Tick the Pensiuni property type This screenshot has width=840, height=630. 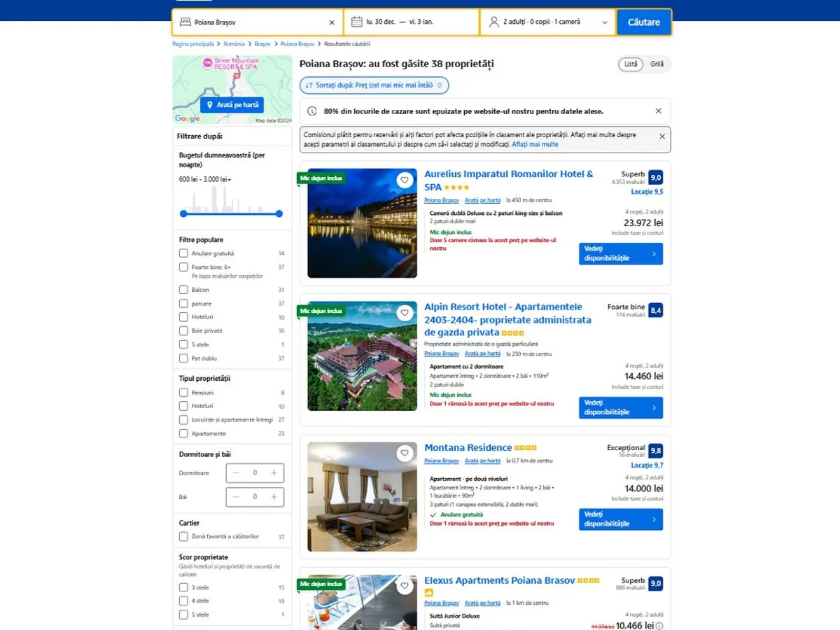pyautogui.click(x=183, y=393)
